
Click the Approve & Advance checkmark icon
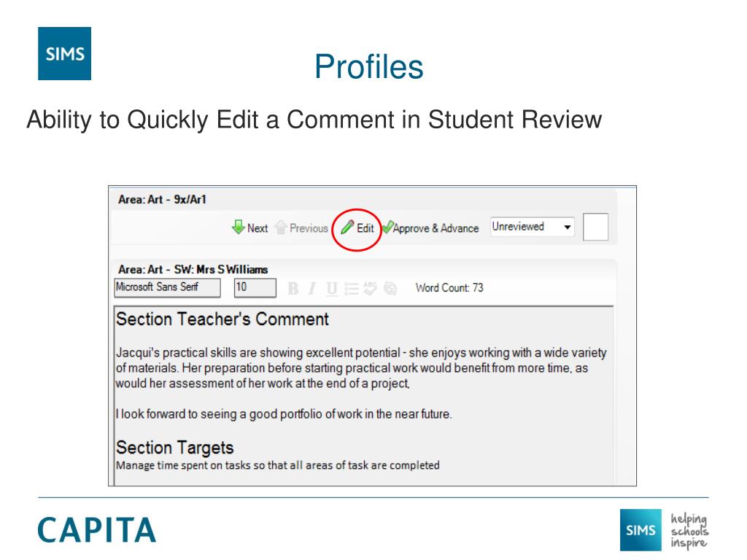(388, 227)
